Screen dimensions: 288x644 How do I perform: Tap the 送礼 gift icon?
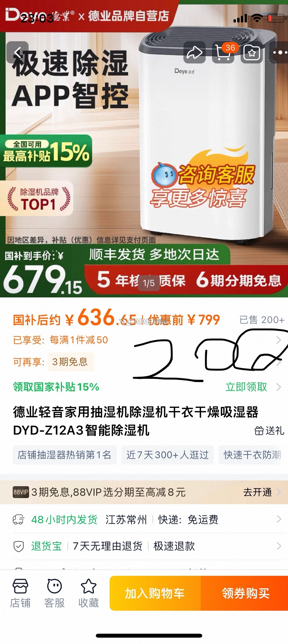point(269,431)
